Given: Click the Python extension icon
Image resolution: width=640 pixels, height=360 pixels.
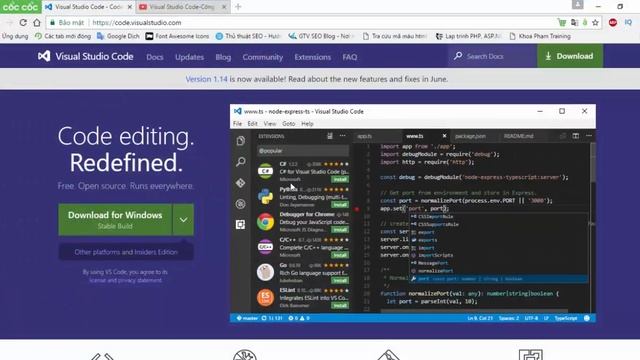Looking at the screenshot, I should [x=265, y=196].
